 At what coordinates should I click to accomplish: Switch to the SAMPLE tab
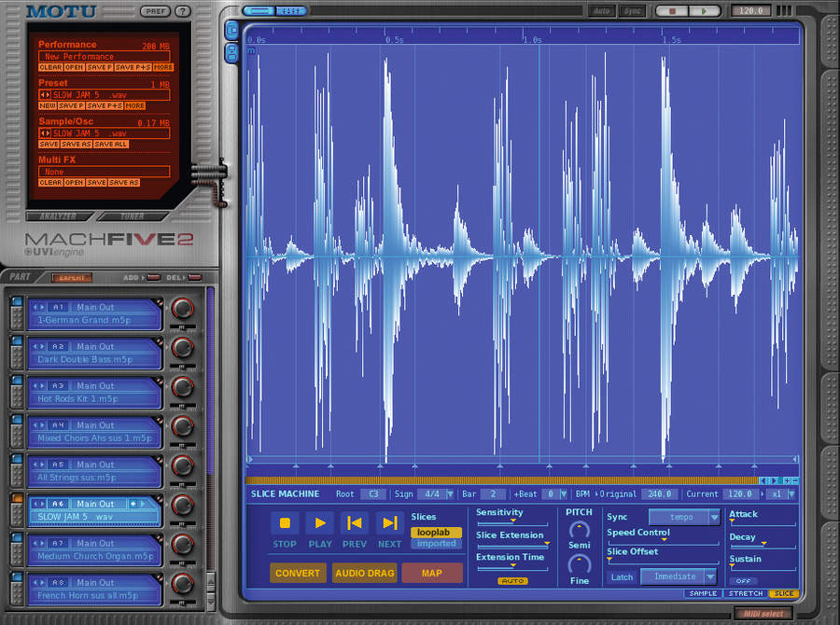click(703, 593)
